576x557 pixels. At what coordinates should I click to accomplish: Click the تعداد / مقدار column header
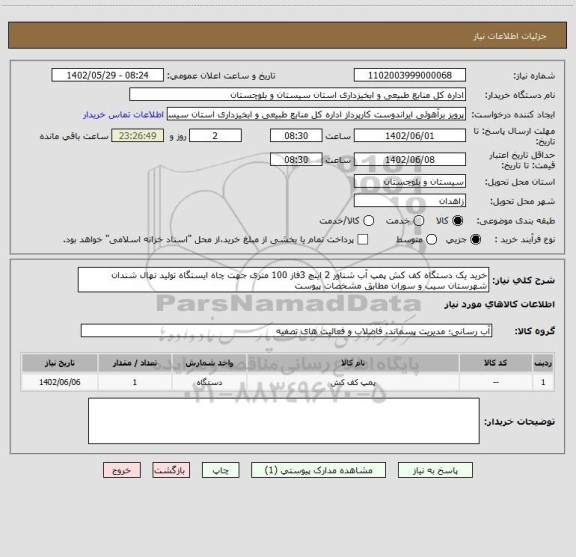pos(135,363)
